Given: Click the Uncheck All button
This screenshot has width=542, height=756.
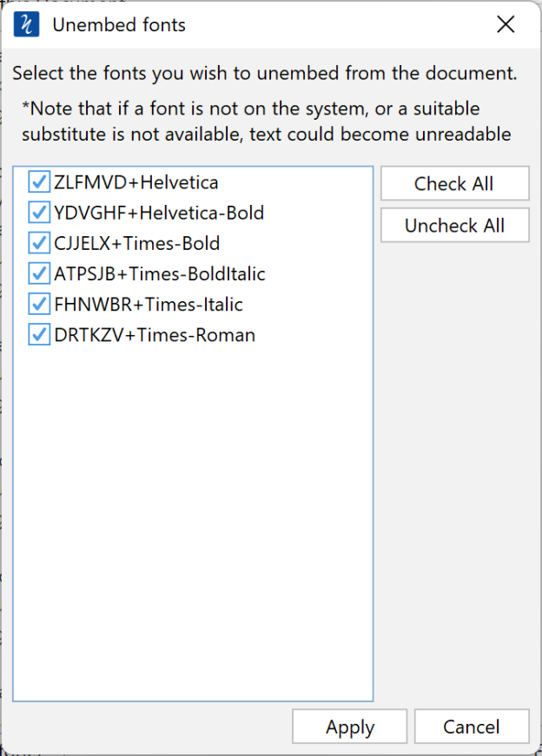Looking at the screenshot, I should [454, 226].
